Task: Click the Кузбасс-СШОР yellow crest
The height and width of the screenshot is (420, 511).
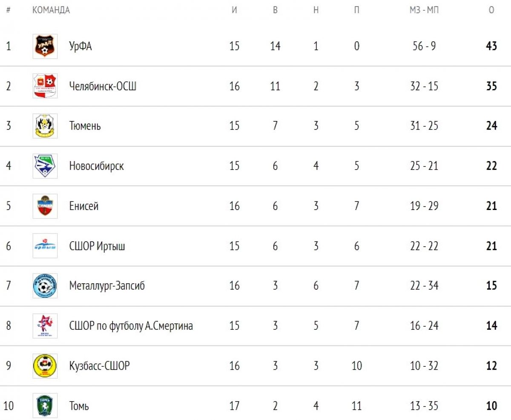Action: coord(45,366)
